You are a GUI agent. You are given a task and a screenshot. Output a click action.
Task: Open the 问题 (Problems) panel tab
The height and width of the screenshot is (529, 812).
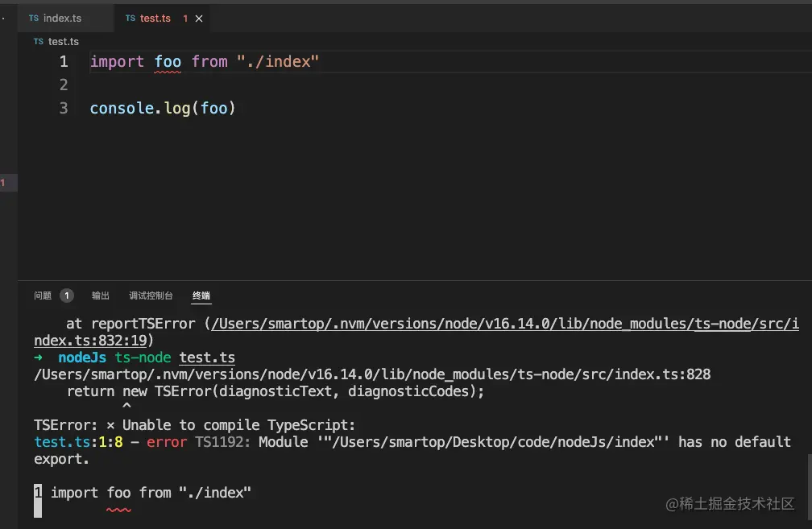(43, 295)
